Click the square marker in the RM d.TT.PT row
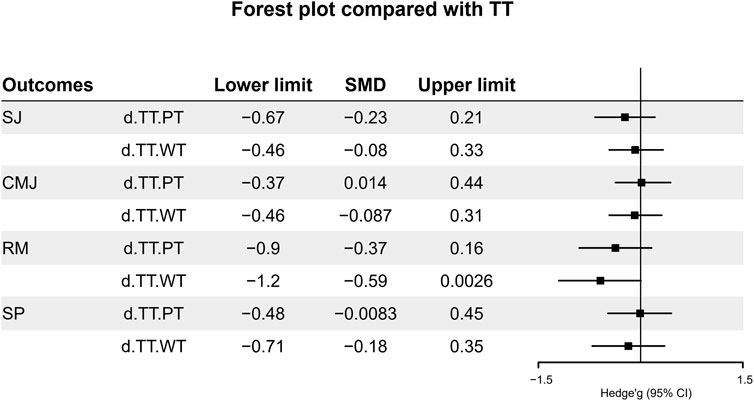Screen dimensions: 754x401 pos(615,248)
